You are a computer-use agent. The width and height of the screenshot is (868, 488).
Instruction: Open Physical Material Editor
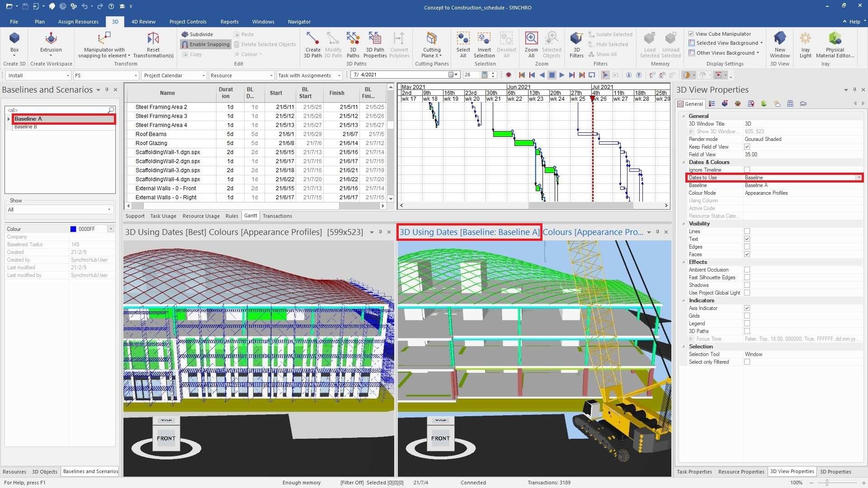(x=835, y=44)
